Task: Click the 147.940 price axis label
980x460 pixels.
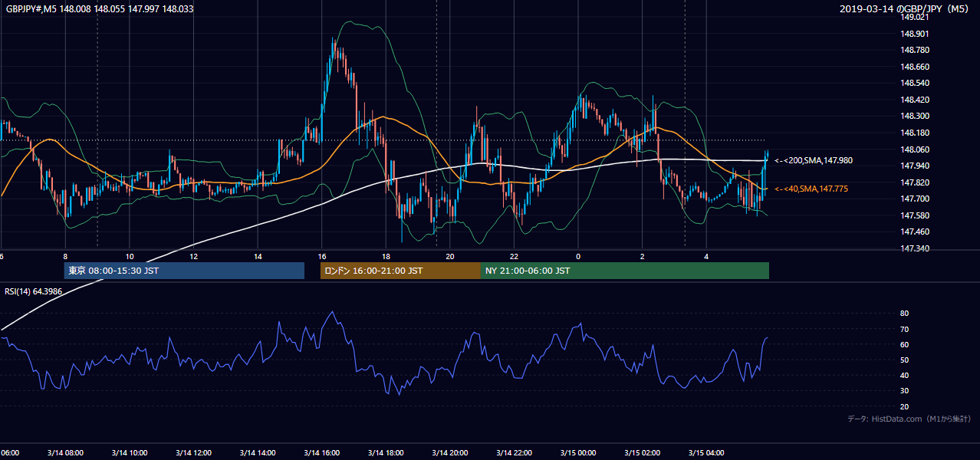Action: [916, 166]
